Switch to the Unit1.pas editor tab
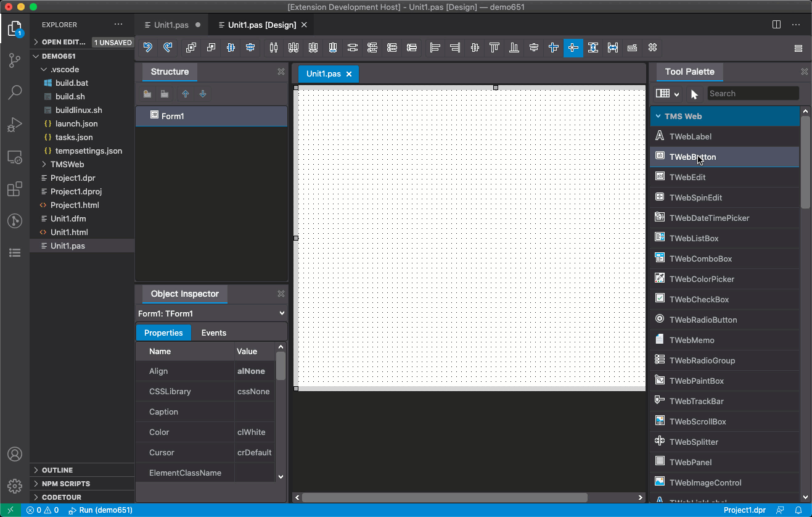 [171, 25]
